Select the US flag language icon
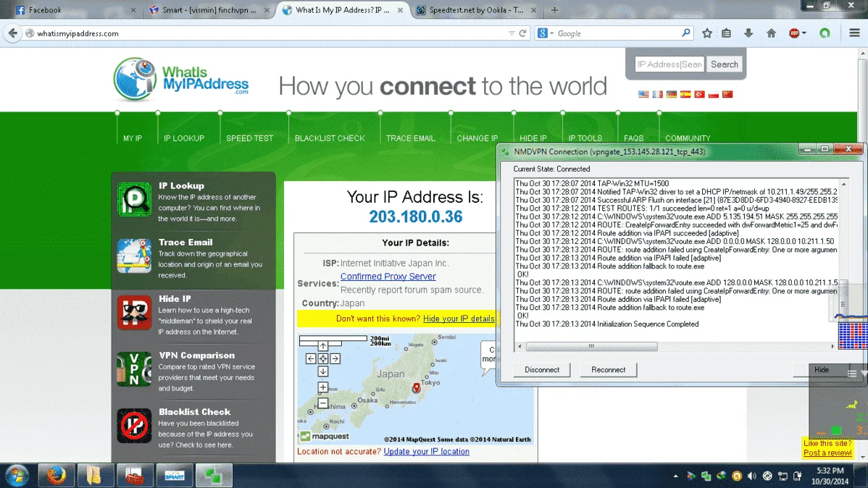868x488 pixels. point(643,94)
